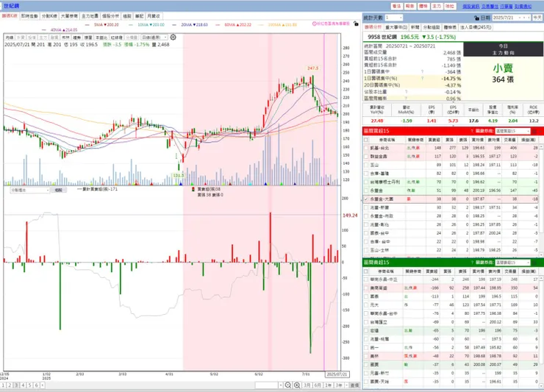The height and width of the screenshot is (392, 544).
Task: Open the 統計天數 dropdown
Action: click(x=393, y=18)
